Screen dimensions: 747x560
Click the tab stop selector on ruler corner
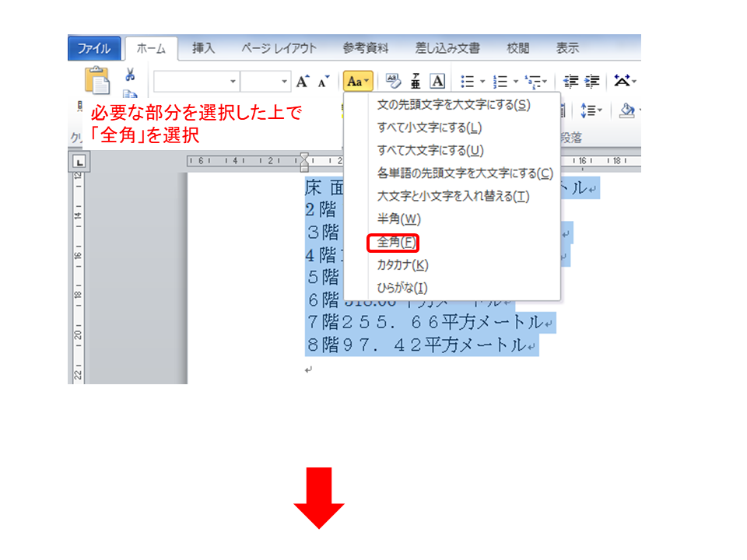pos(79,162)
